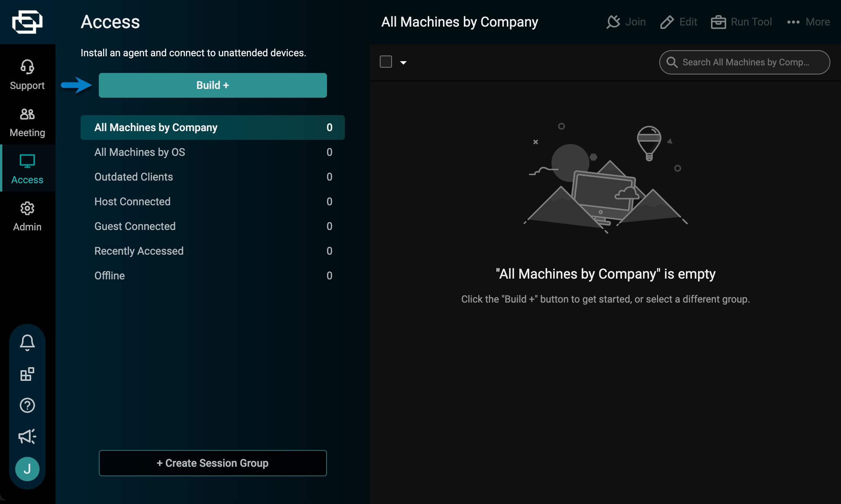Click the Build + button
The image size is (841, 504).
[213, 85]
